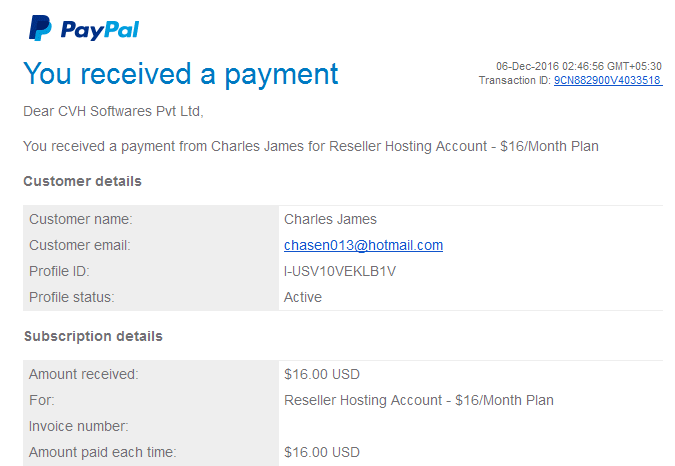Open the Transaction ID 9CN882900V4033518 link
The height and width of the screenshot is (466, 675).
pyautogui.click(x=608, y=80)
